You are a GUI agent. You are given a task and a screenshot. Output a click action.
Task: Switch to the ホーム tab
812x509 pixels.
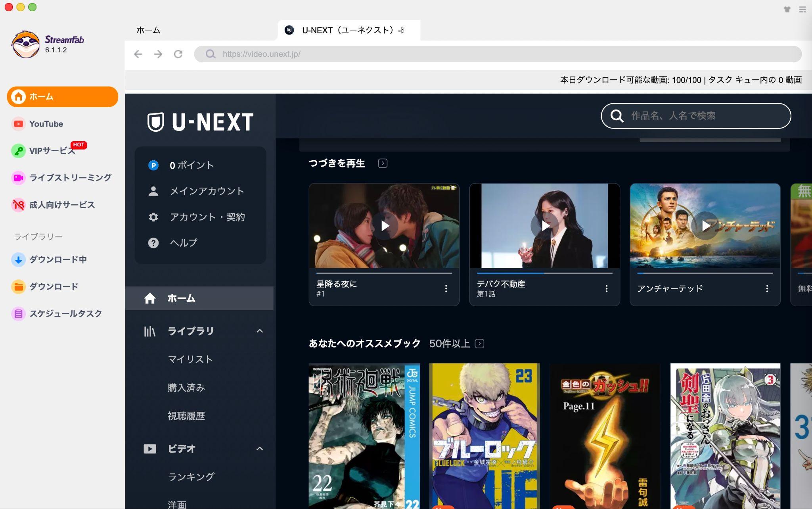point(148,30)
